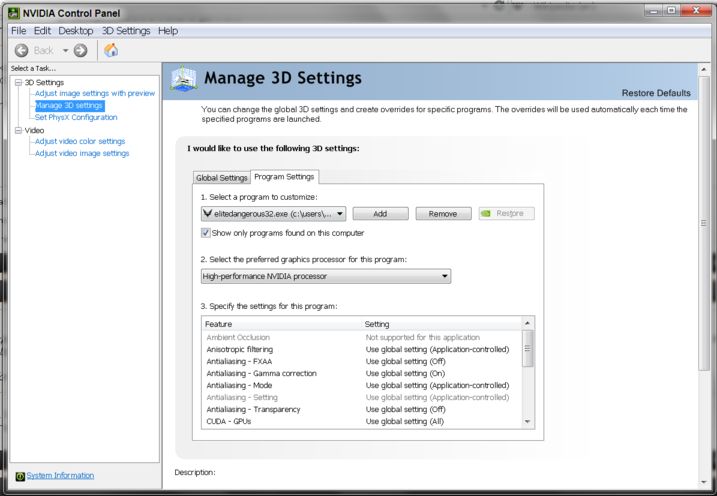The height and width of the screenshot is (496, 717).
Task: Select the Anisotropic filtering row
Action: tap(362, 349)
